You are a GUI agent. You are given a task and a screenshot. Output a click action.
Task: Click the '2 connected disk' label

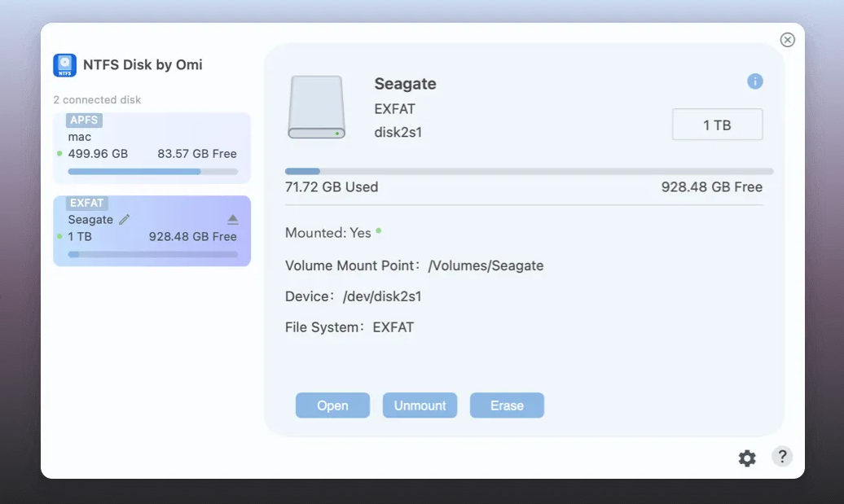(x=97, y=100)
